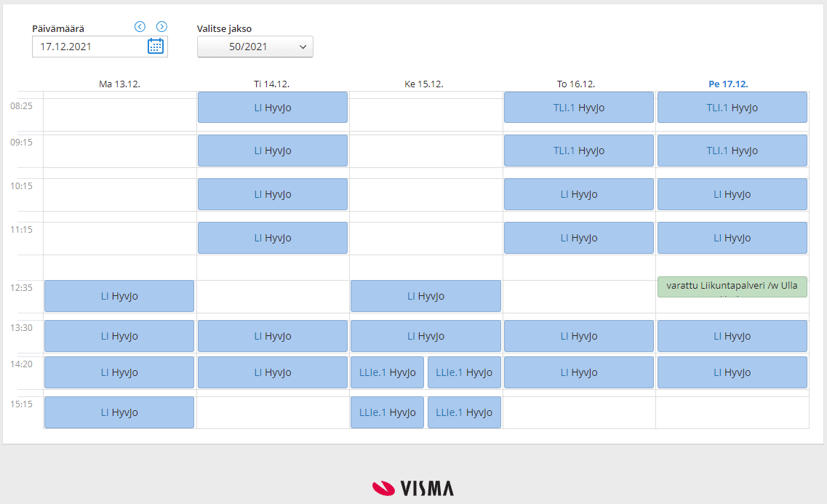Click the Päivämäärä date input field

89,47
